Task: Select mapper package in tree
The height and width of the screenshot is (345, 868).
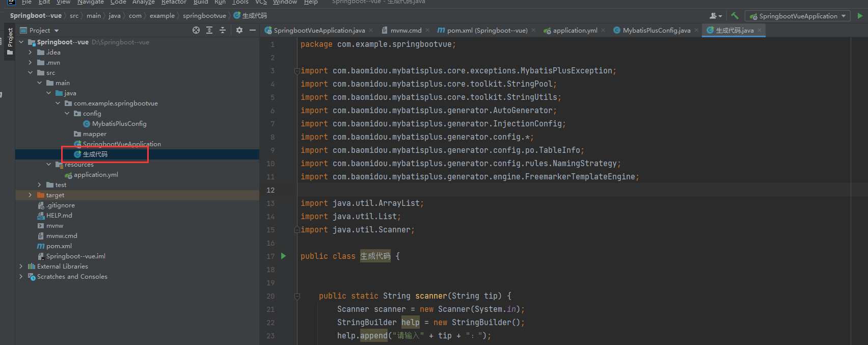Action: click(x=95, y=134)
